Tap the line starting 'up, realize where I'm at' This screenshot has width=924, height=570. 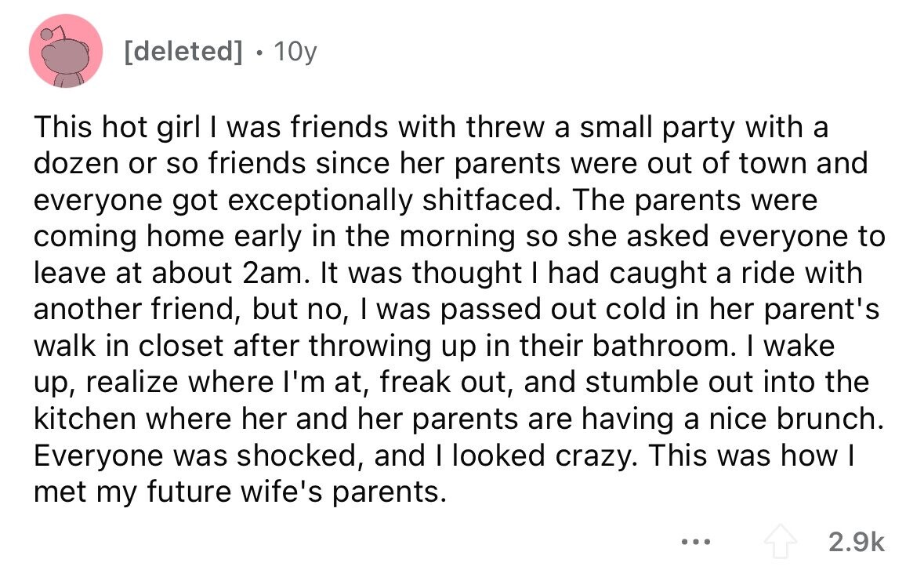[451, 383]
